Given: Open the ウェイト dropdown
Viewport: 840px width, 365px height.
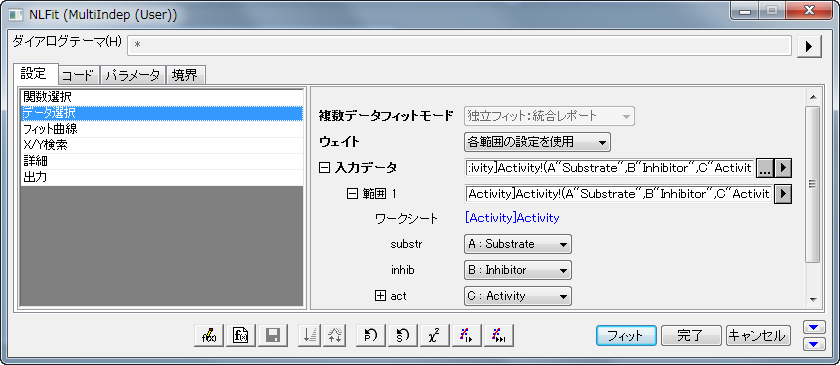Looking at the screenshot, I should coord(537,142).
